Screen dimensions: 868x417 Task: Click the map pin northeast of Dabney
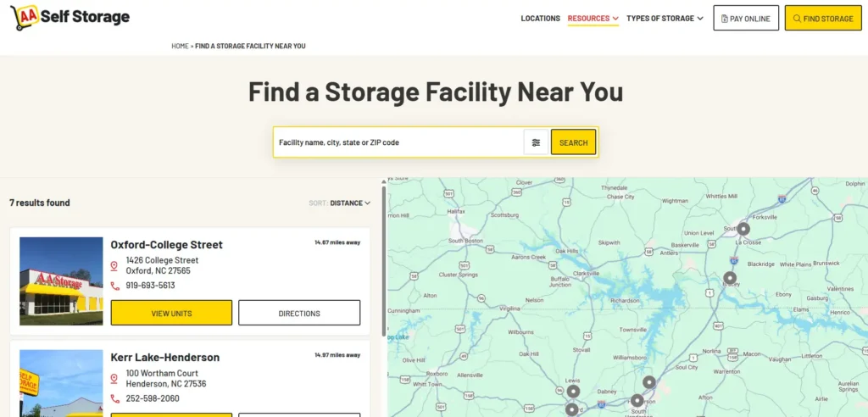[648, 382]
